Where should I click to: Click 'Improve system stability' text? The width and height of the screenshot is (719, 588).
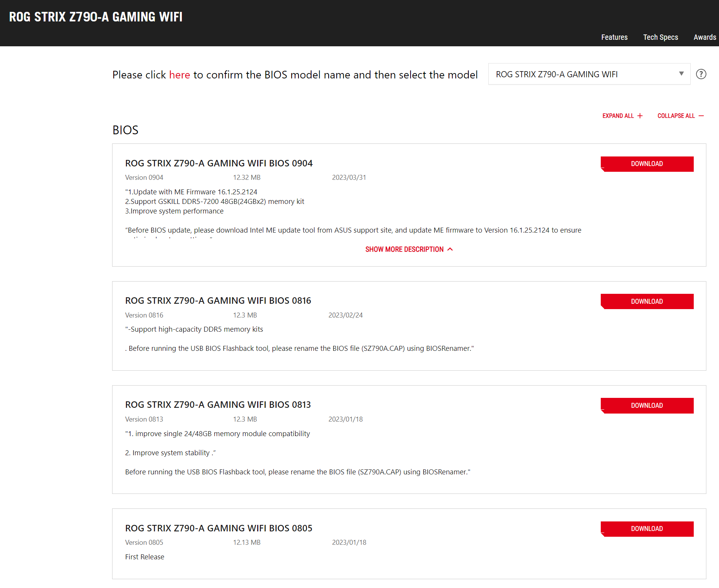coord(171,453)
